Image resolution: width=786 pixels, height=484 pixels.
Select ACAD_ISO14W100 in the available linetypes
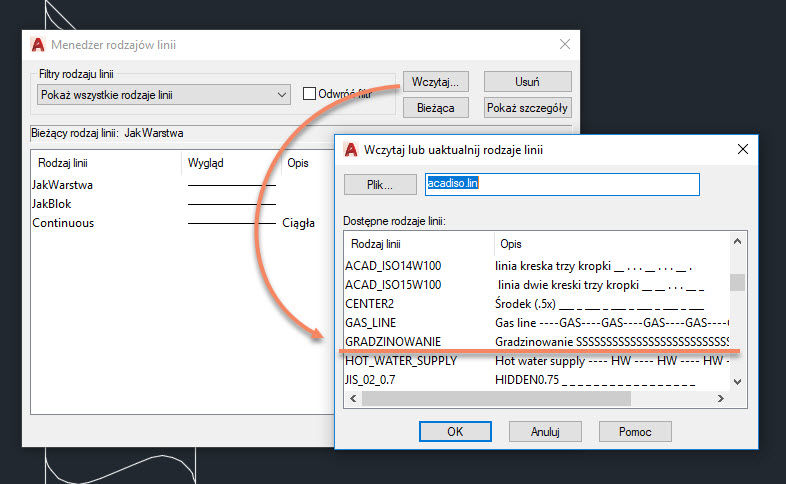pyautogui.click(x=536, y=266)
